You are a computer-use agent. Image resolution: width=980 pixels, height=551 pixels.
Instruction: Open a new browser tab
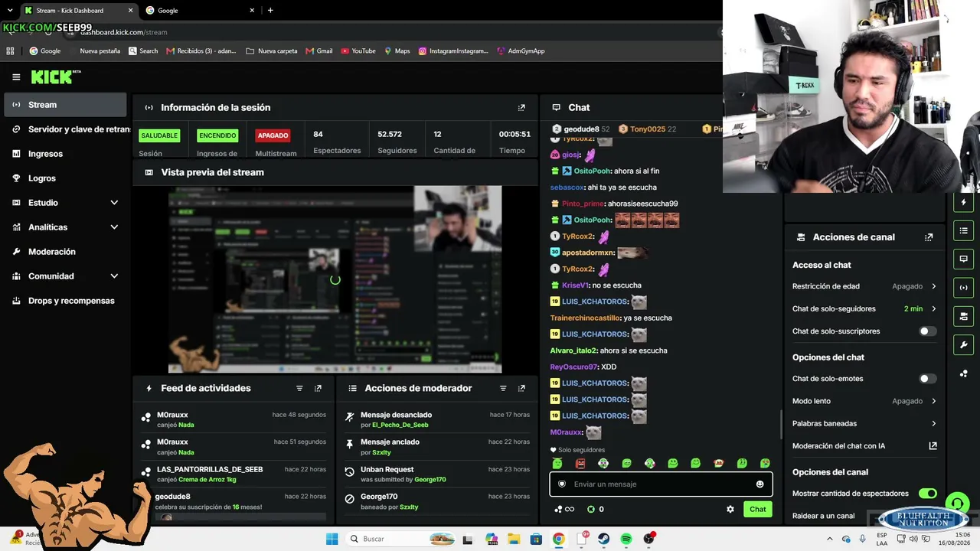[x=270, y=11]
